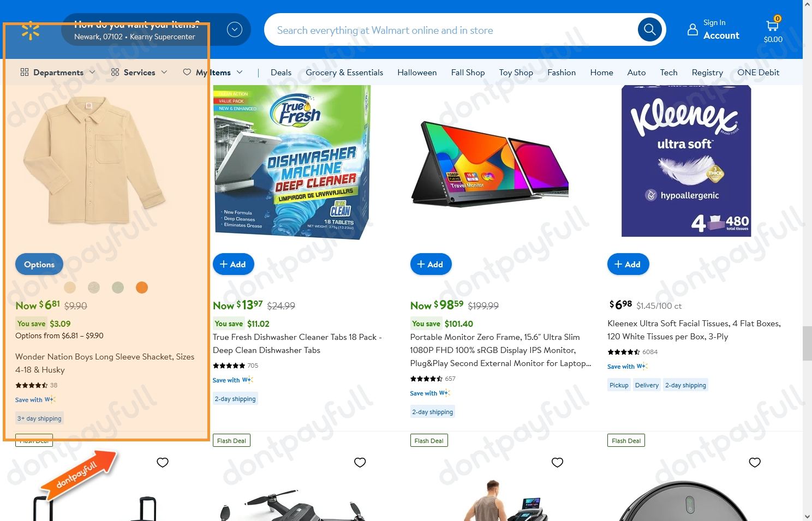Click the Walmart spark logo
Viewport: 812px width, 521px height.
point(31,31)
